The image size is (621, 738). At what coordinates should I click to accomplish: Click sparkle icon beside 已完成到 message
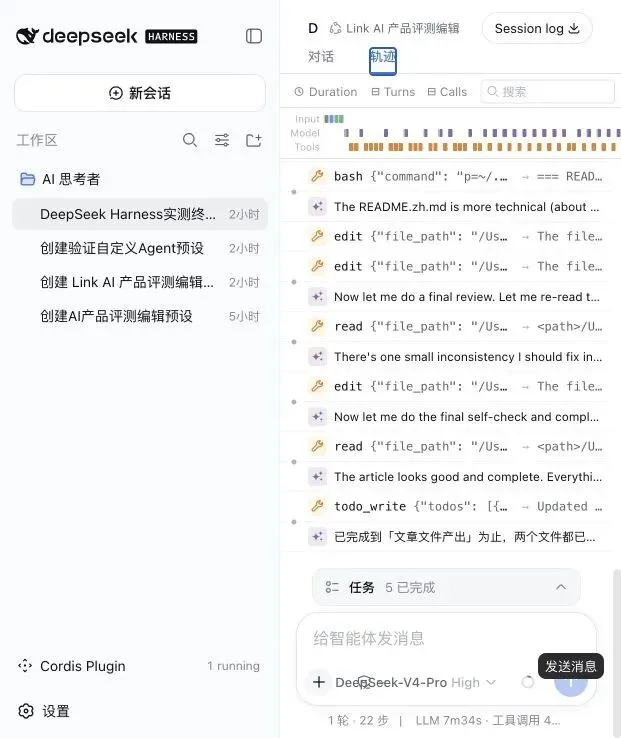tap(318, 537)
